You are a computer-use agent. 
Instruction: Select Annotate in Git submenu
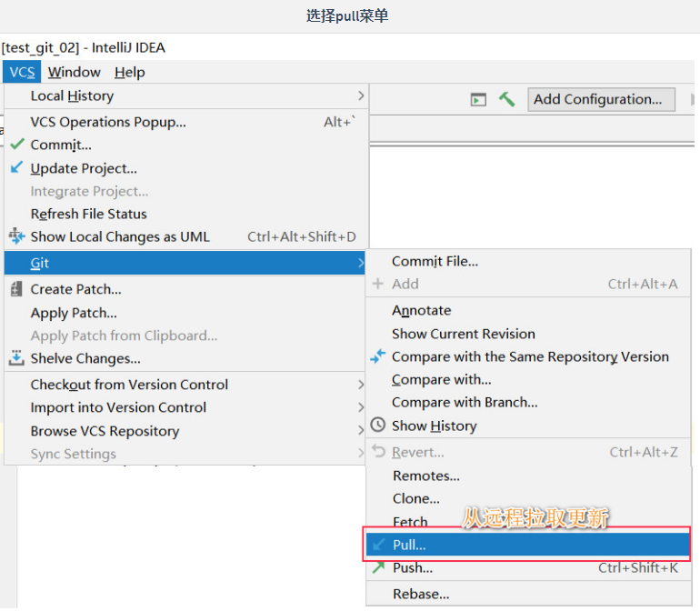(x=528, y=310)
